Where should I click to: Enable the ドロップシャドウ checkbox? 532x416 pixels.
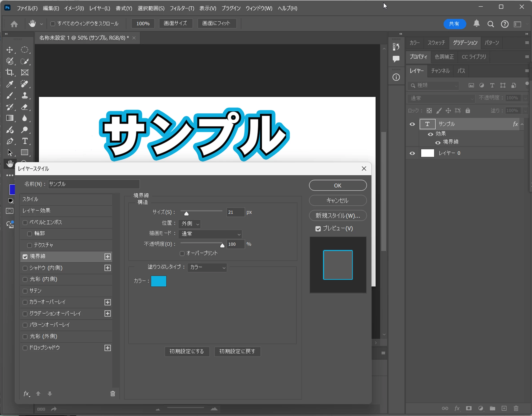(x=25, y=348)
